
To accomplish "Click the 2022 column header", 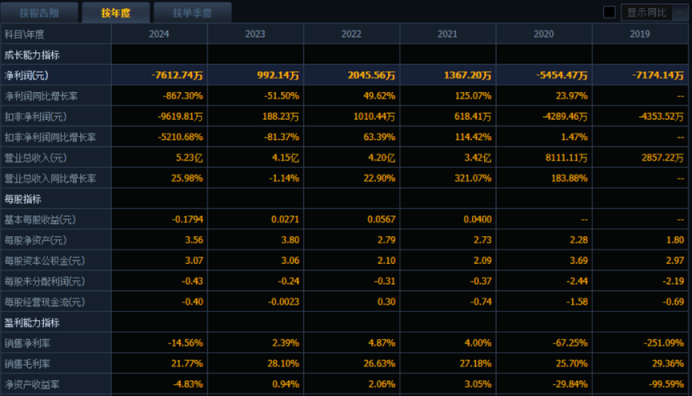I will (x=351, y=34).
